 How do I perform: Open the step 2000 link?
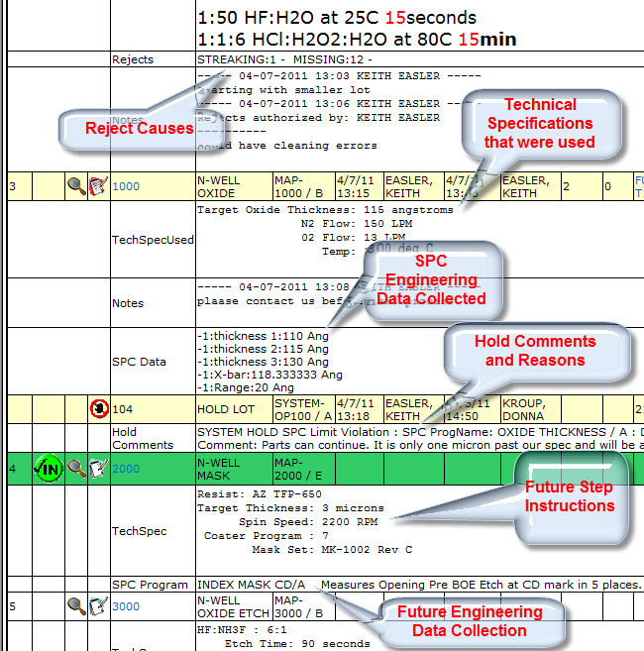pyautogui.click(x=126, y=469)
